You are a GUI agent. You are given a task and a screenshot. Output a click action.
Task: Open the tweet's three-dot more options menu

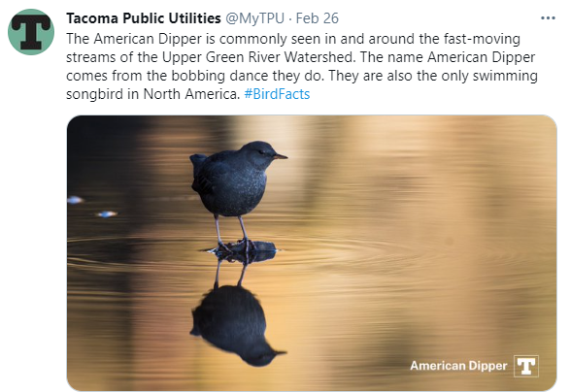(x=548, y=17)
